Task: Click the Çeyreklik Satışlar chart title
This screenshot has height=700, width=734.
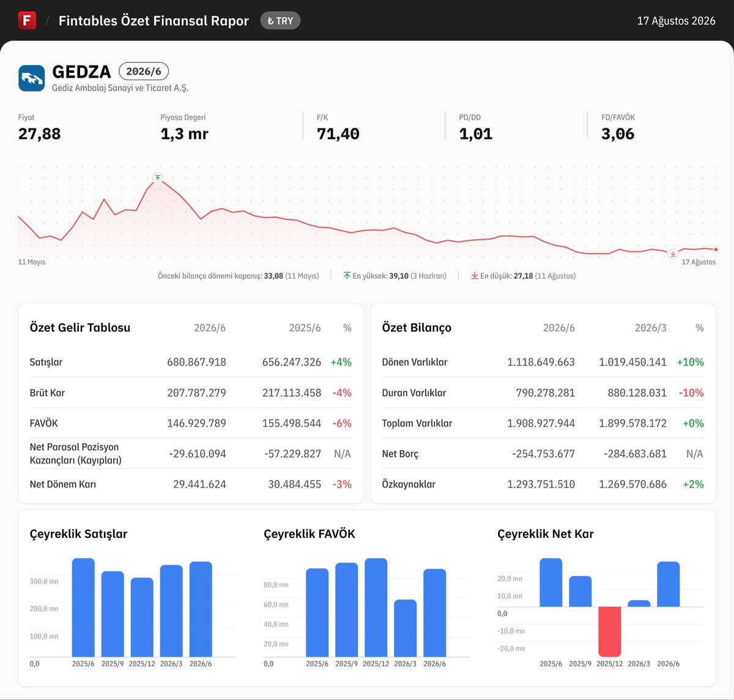Action: (79, 534)
